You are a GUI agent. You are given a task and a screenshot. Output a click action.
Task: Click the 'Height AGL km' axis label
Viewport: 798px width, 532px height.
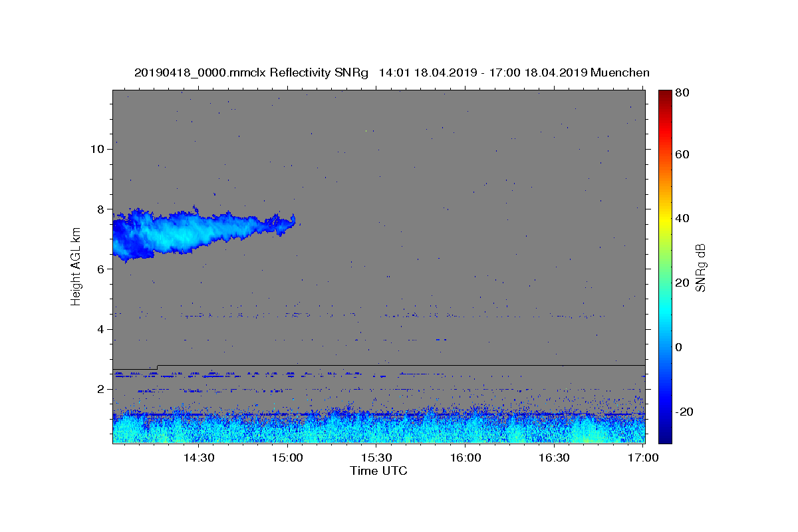coord(76,267)
